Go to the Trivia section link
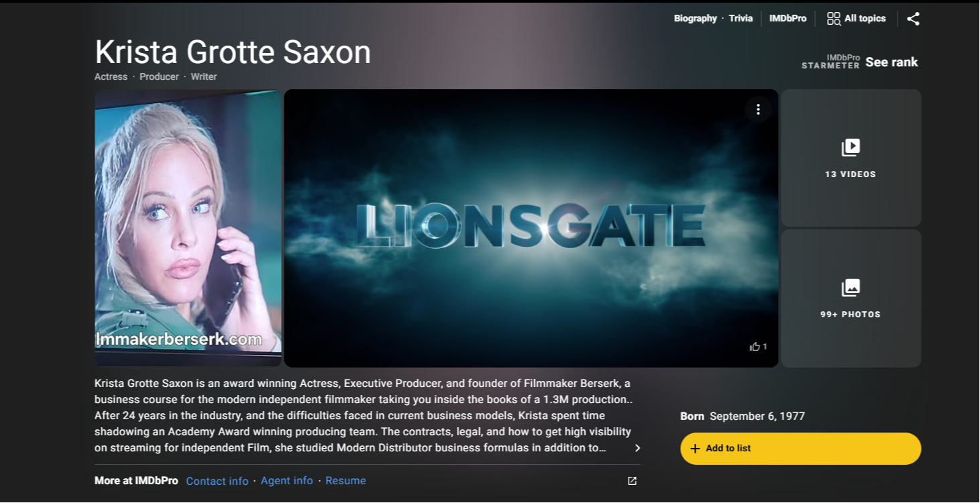Viewport: 980px width, 503px height. tap(741, 19)
